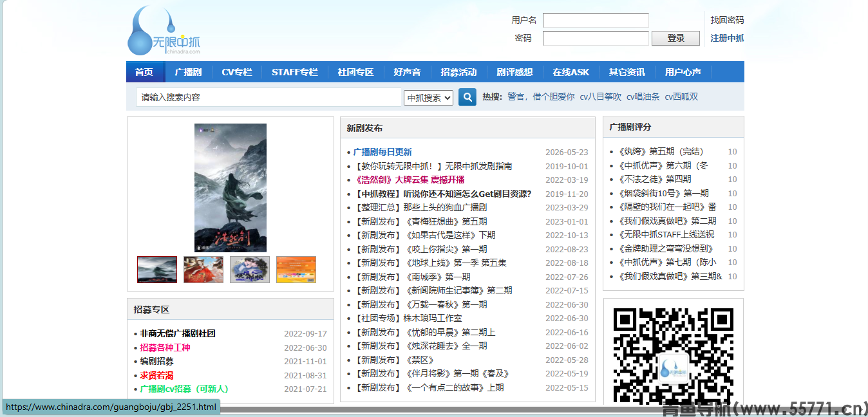
Task: Click the large 浩然剑 poster image
Action: click(231, 187)
